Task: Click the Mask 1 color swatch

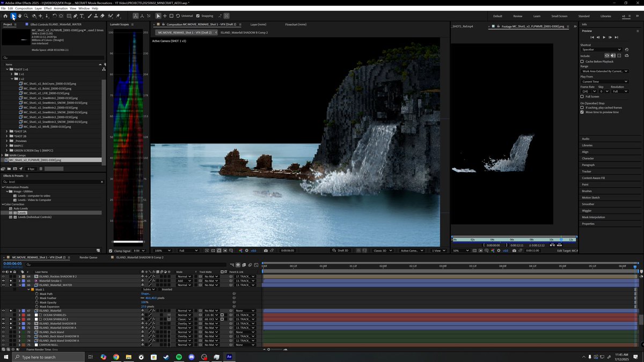Action: pos(32,290)
